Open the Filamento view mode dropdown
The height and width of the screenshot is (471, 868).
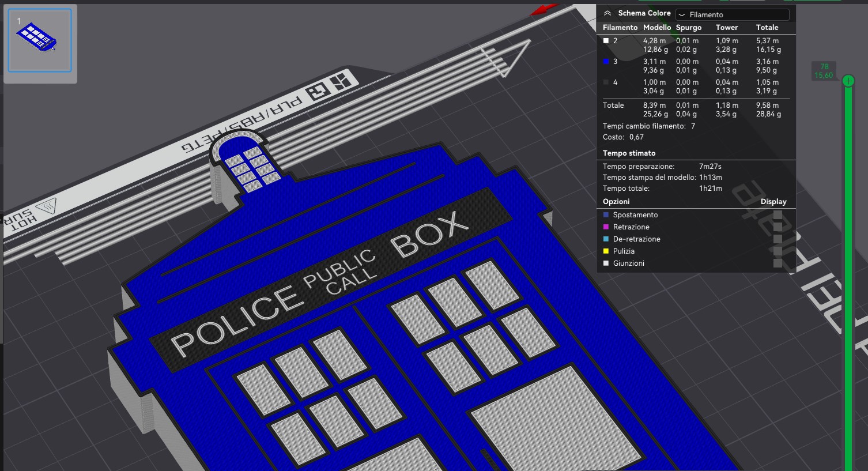click(732, 14)
